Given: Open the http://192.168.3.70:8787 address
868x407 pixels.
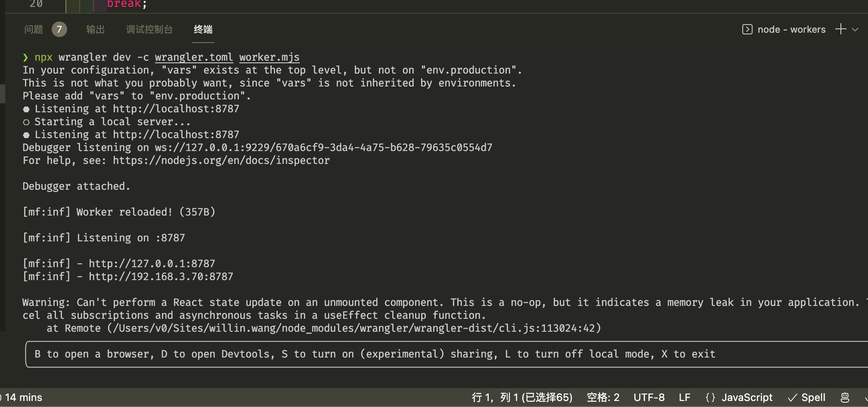Looking at the screenshot, I should click(161, 277).
